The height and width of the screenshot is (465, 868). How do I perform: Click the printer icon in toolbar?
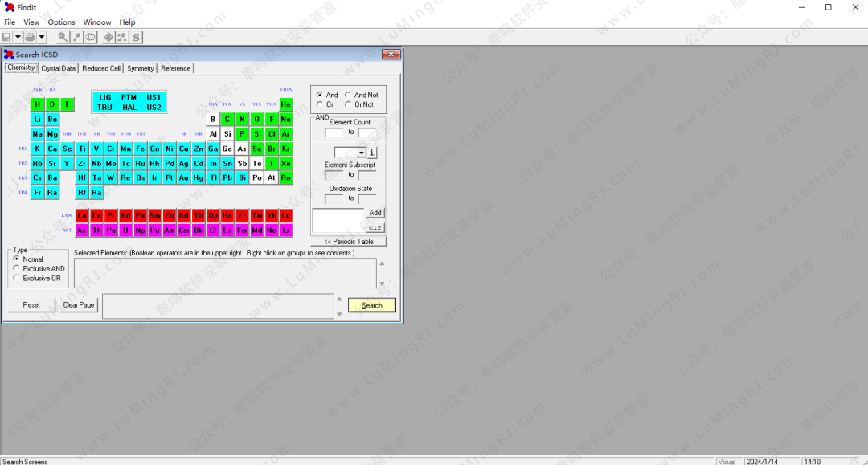click(x=30, y=37)
